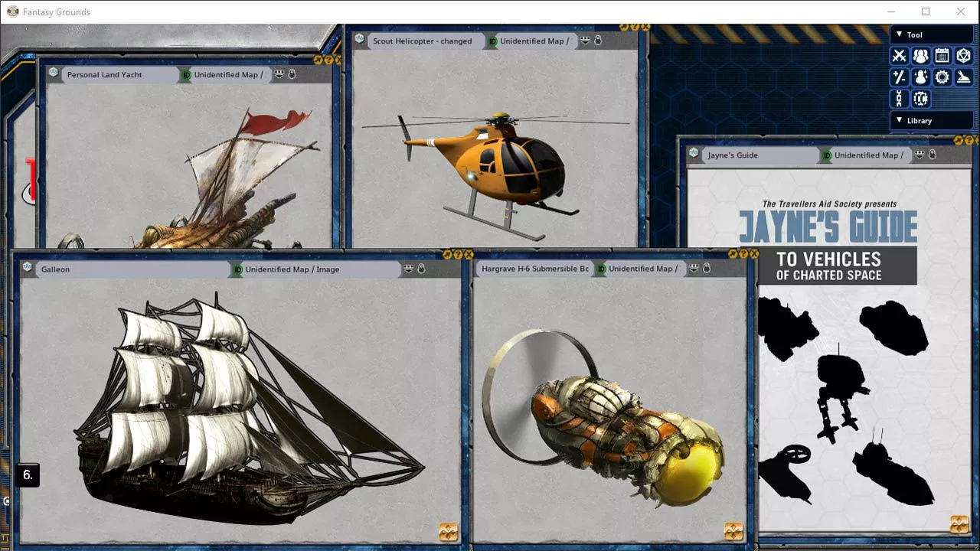
Task: Toggle ID state on Galleon image
Action: pos(237,269)
